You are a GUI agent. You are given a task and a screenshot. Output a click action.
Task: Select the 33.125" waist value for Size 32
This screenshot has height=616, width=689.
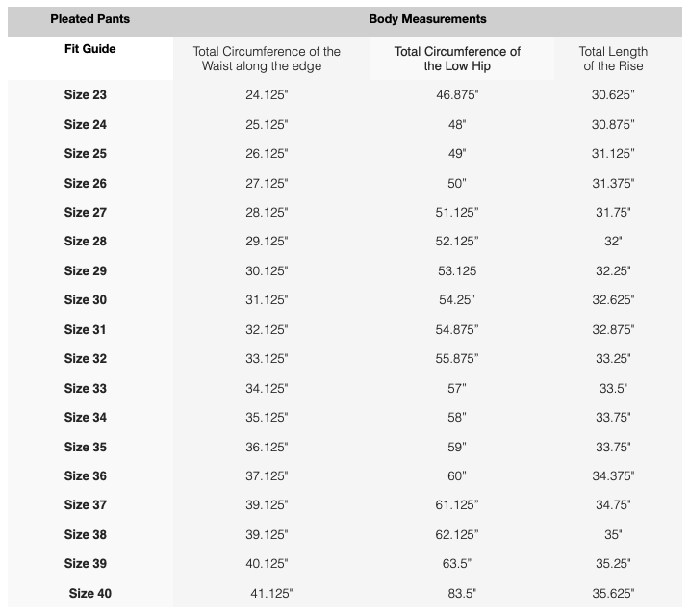coord(267,359)
